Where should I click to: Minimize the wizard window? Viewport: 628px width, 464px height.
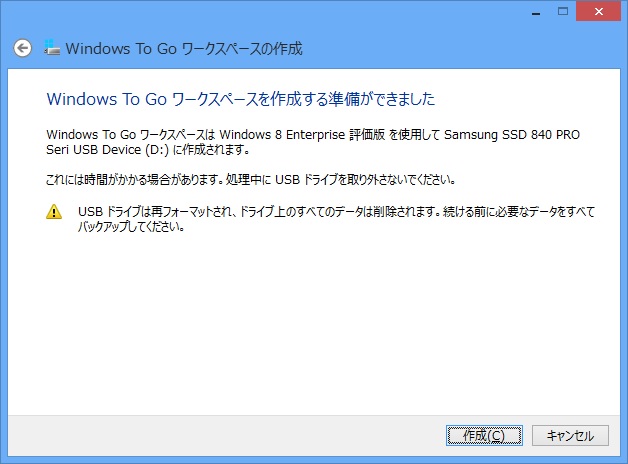tap(536, 12)
